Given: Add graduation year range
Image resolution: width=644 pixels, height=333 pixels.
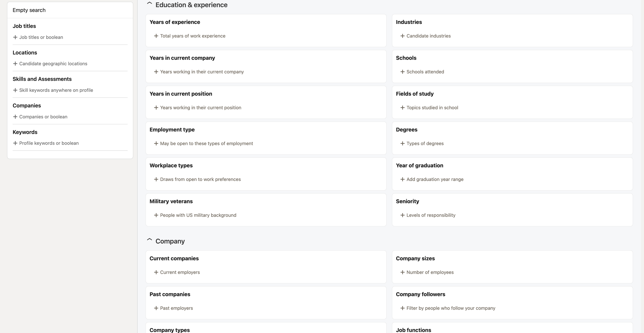Looking at the screenshot, I should coord(432,179).
